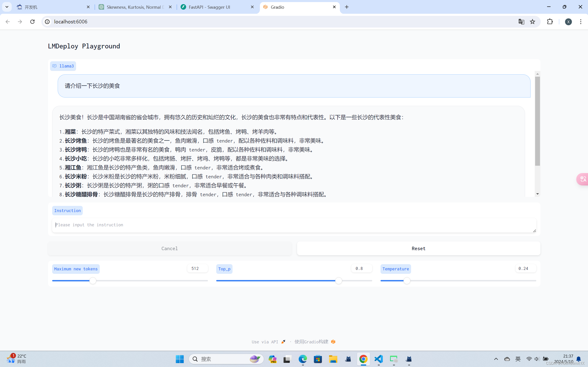
Task: Click the llama3 chatbot label
Action: click(x=63, y=66)
